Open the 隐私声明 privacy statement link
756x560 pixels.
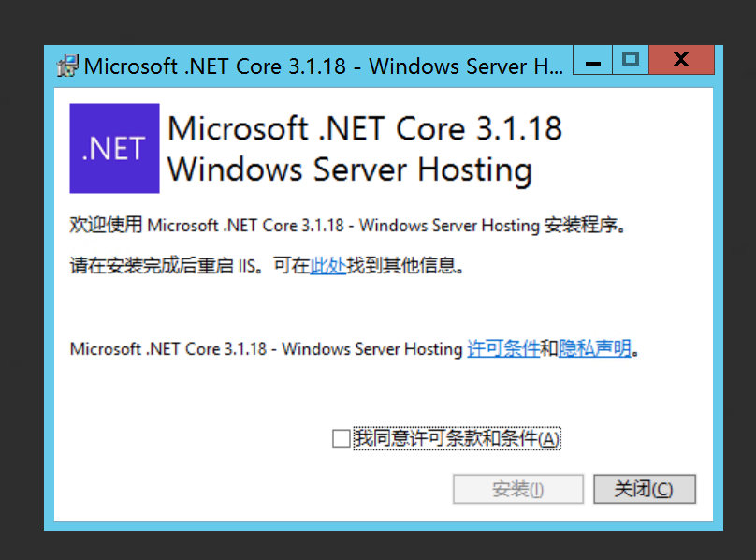point(594,348)
